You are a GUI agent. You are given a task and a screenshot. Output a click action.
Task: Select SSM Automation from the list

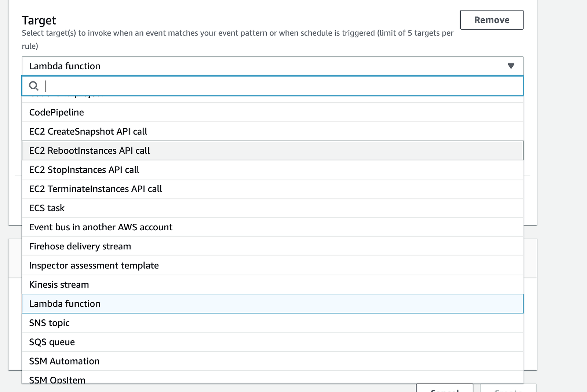64,361
